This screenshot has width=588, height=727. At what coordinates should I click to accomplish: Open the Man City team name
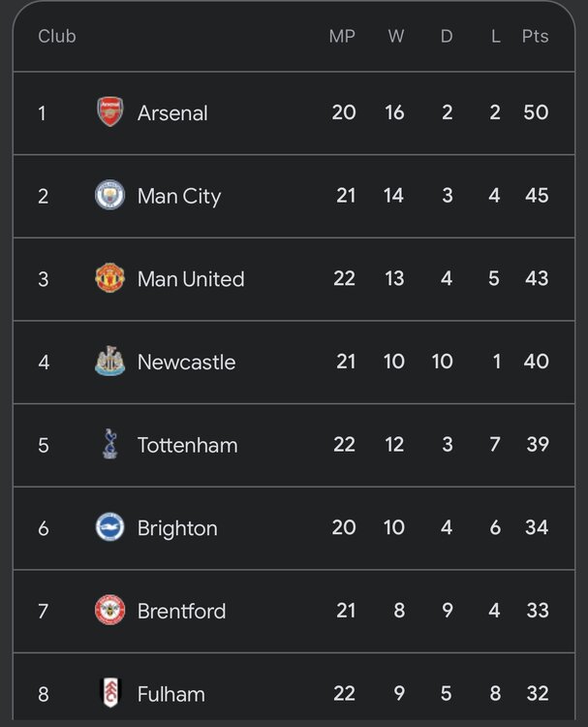click(x=179, y=196)
